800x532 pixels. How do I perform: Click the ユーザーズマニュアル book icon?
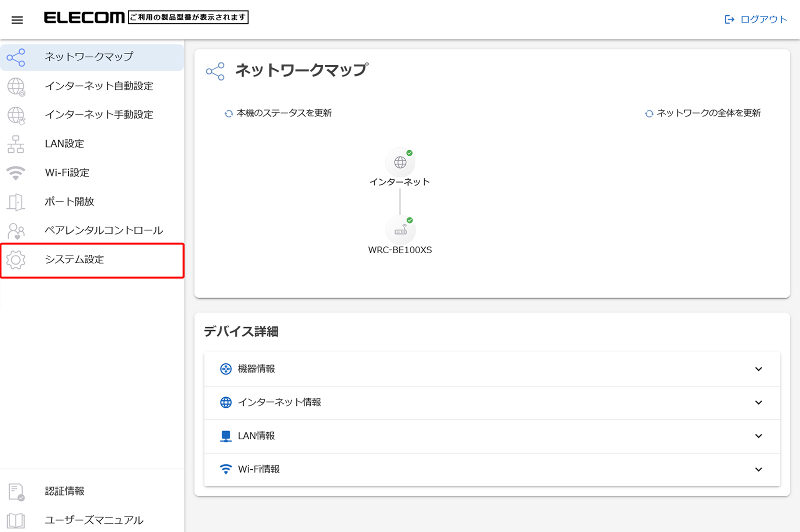tap(16, 520)
